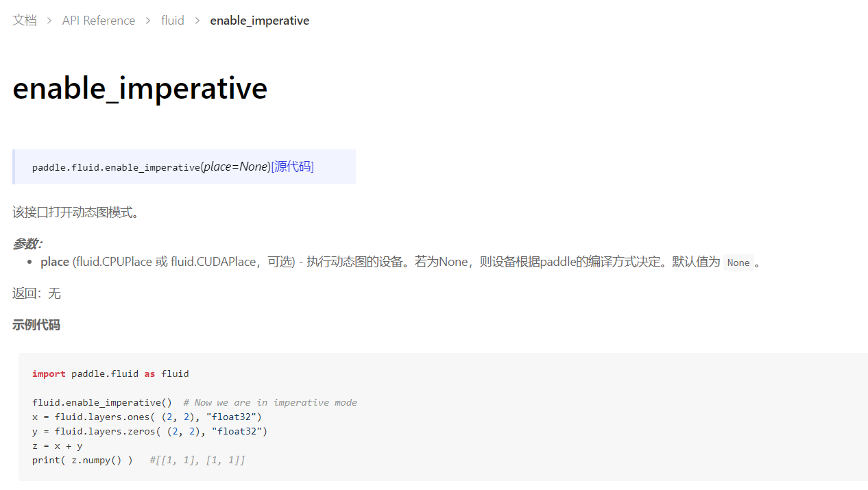Click the large enable_imperative page heading

(x=140, y=88)
